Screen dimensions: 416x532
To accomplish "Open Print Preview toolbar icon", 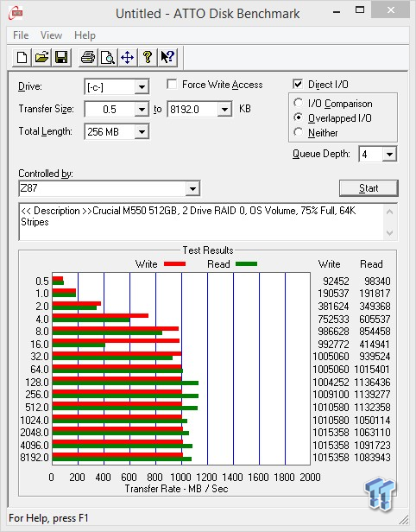I will tap(108, 57).
